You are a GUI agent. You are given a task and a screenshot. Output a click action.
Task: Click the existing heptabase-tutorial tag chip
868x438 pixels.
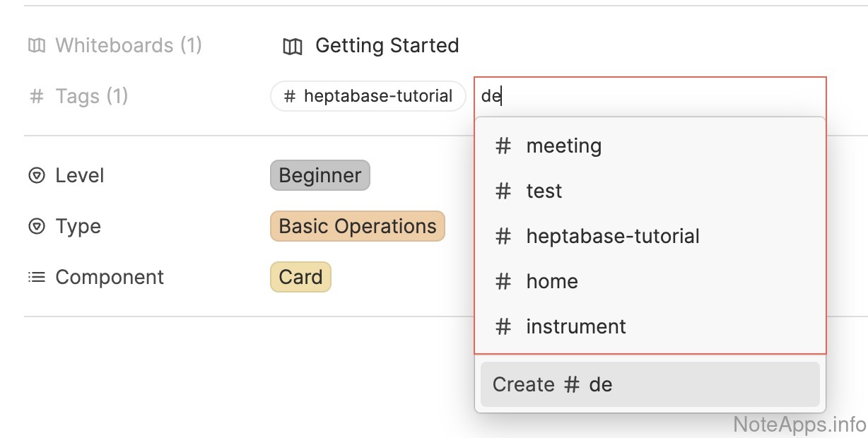[x=368, y=97]
